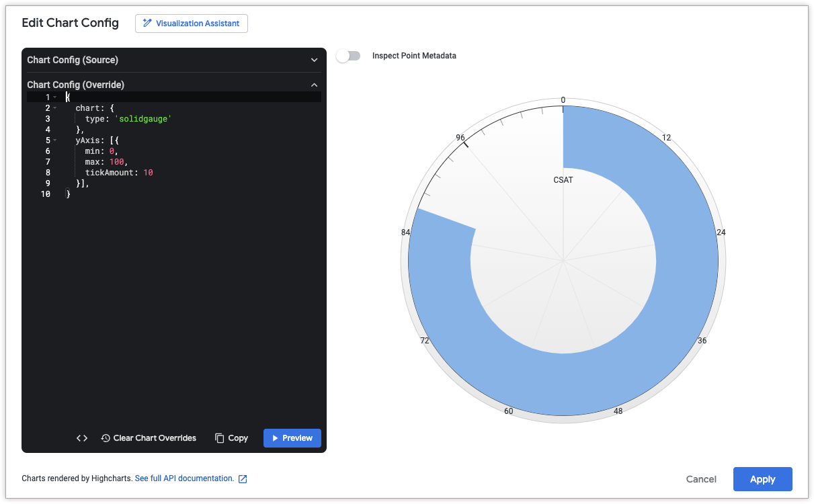Collapse the Chart Config (Override) chevron
814x504 pixels.
[314, 85]
